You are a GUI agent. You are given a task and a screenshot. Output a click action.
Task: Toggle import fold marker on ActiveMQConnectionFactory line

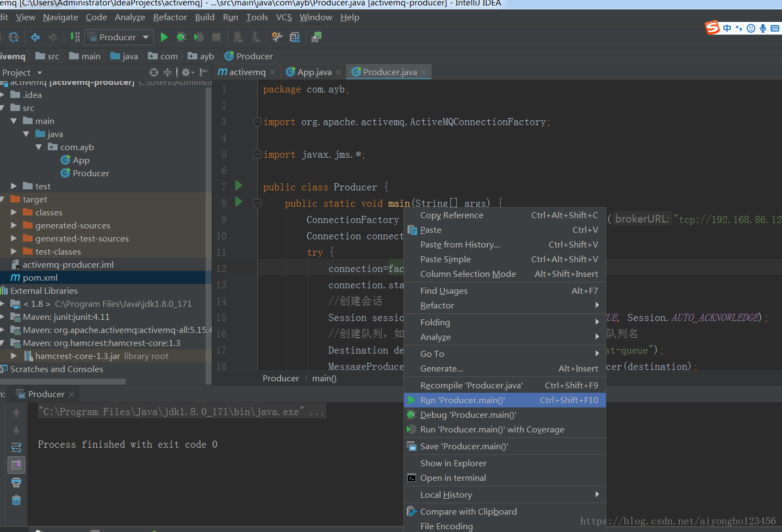tap(258, 122)
